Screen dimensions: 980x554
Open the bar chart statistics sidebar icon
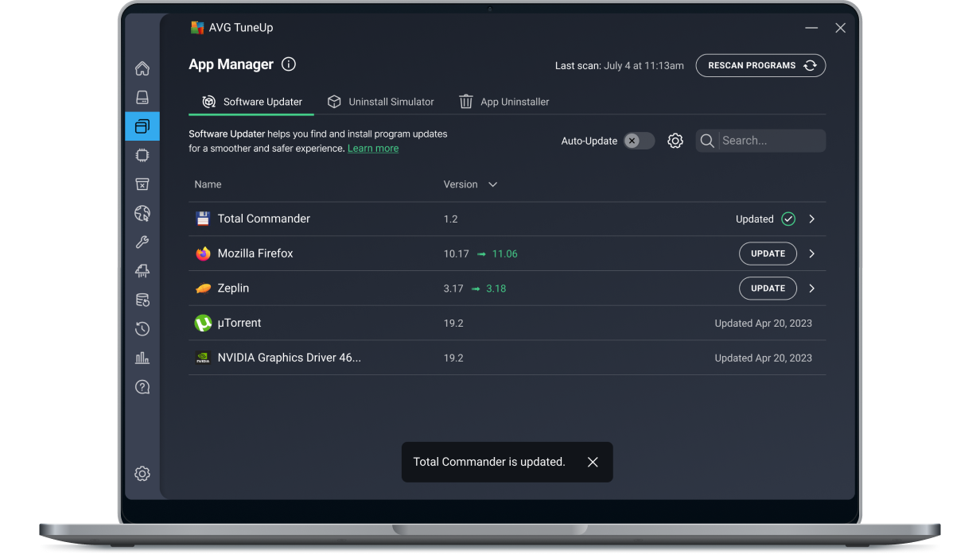142,358
